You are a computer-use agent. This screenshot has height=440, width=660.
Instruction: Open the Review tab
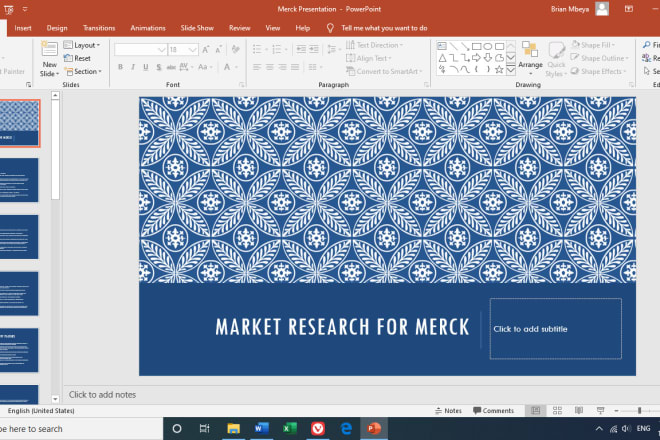pos(240,28)
